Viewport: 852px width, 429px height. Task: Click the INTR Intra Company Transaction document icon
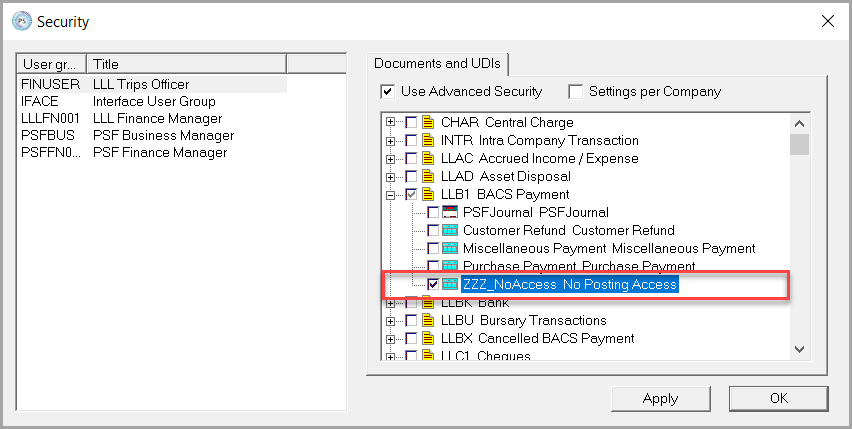pyautogui.click(x=428, y=141)
